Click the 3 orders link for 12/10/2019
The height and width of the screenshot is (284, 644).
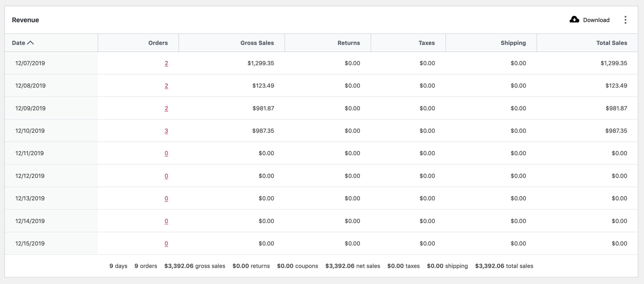pos(167,130)
